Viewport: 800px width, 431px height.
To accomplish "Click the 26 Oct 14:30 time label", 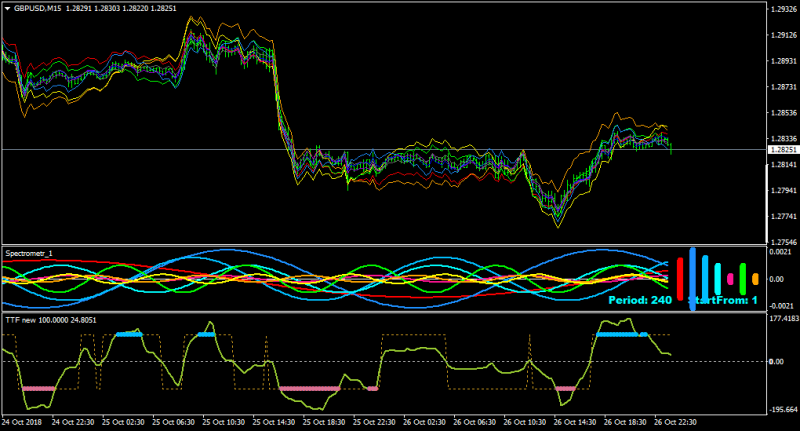I will click(x=575, y=422).
